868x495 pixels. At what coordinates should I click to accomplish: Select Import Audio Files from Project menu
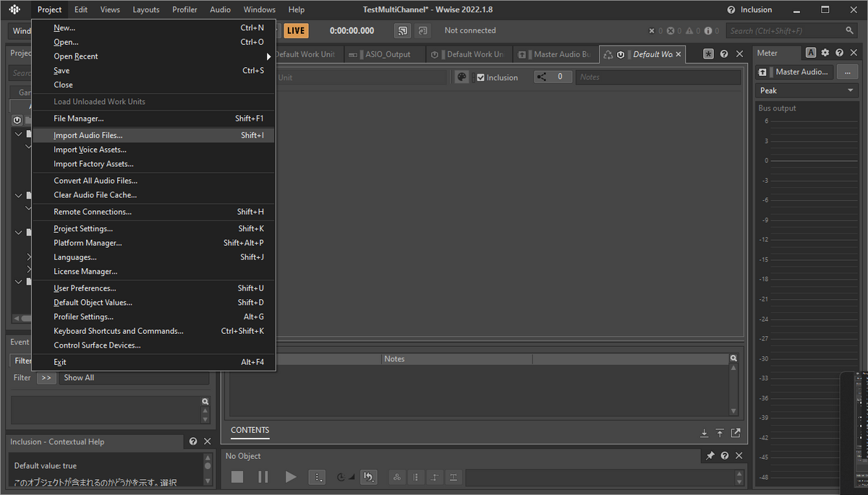153,135
